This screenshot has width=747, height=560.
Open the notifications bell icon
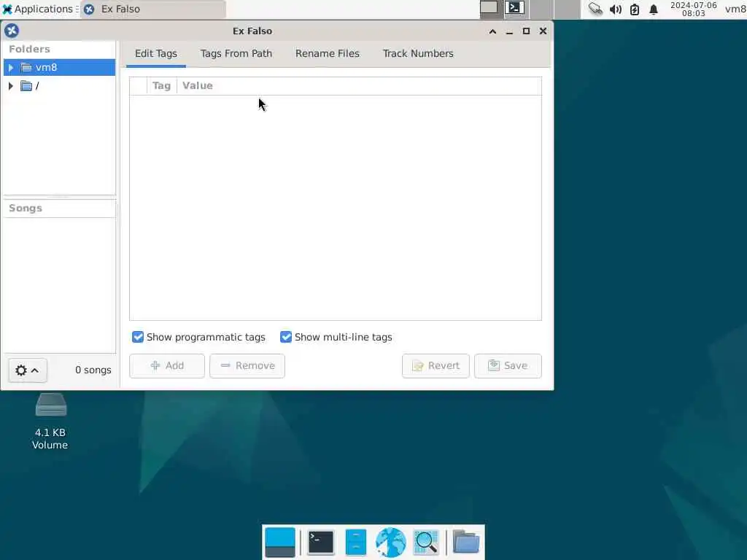(654, 9)
